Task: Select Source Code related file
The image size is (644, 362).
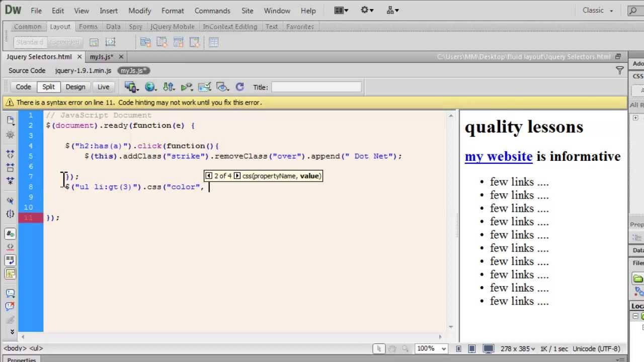Action: pos(27,71)
